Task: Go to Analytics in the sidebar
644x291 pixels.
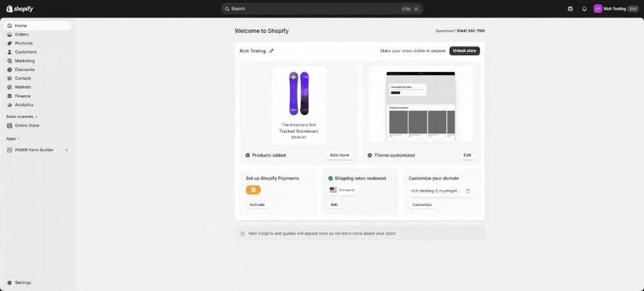Action: click(x=24, y=105)
